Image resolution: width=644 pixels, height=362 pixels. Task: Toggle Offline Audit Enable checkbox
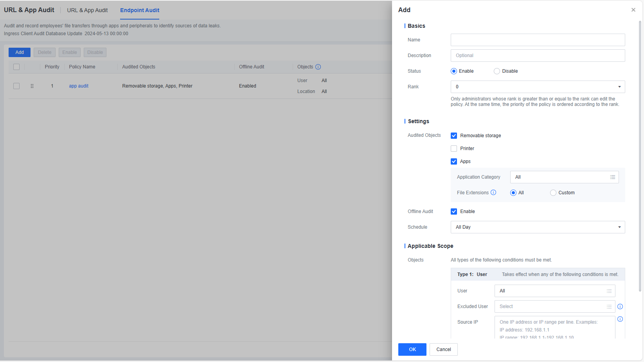click(x=454, y=211)
